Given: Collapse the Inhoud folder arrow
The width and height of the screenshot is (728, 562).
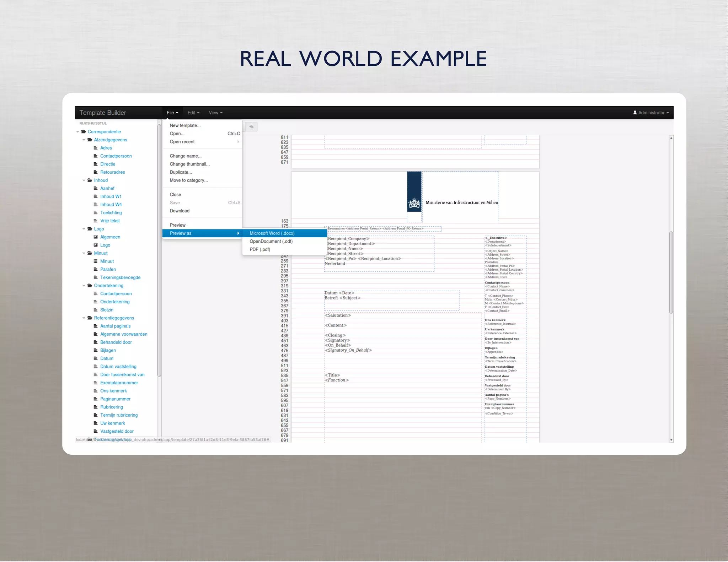Looking at the screenshot, I should tap(84, 180).
